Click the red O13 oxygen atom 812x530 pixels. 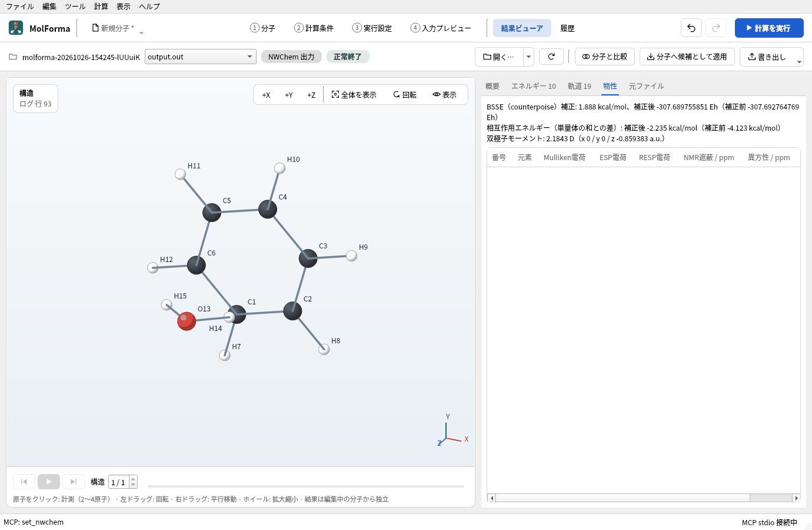click(187, 321)
